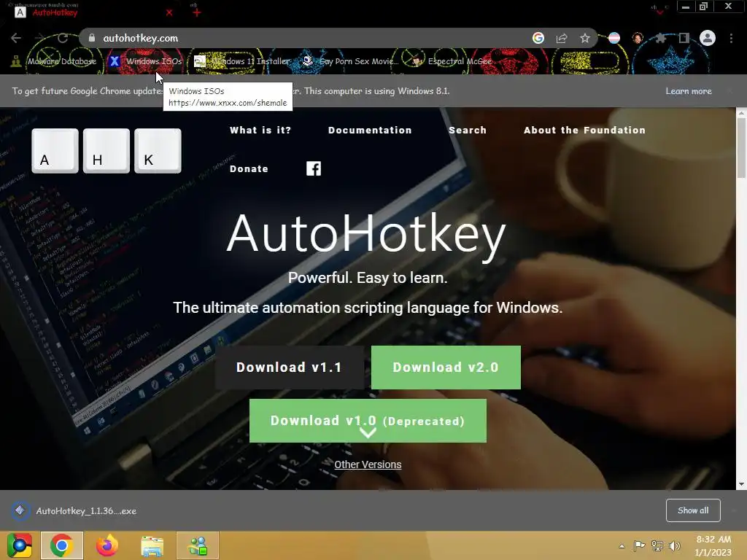Open the Facebook icon link

pos(314,168)
